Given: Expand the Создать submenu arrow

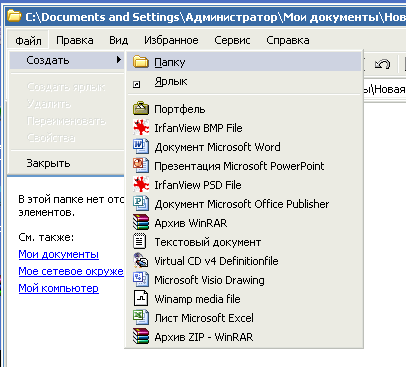Looking at the screenshot, I should [x=119, y=60].
